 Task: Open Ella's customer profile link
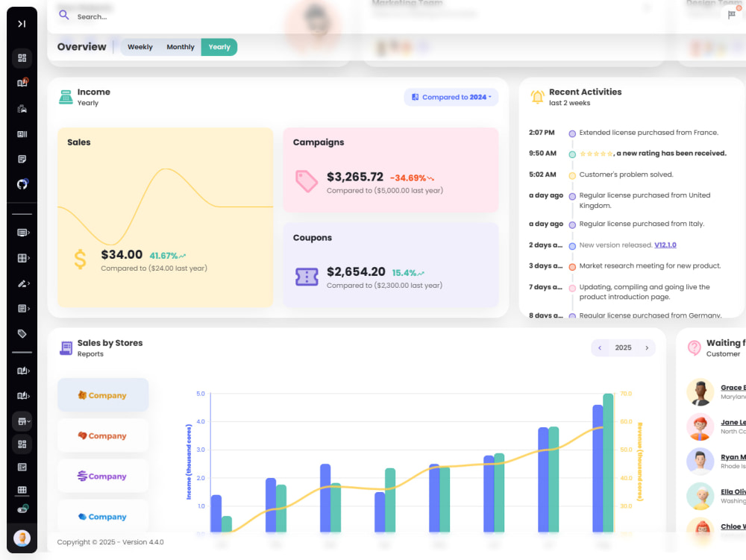pos(733,491)
